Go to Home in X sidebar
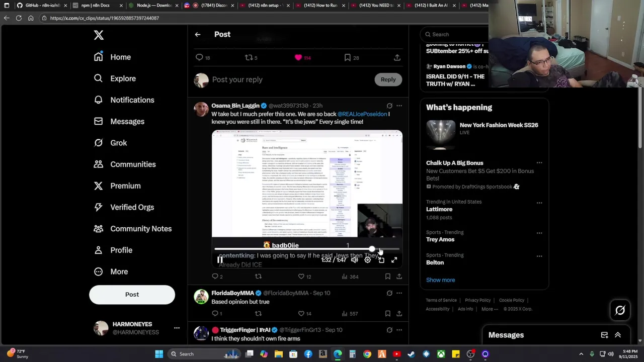Image resolution: width=644 pixels, height=362 pixels. click(x=112, y=57)
